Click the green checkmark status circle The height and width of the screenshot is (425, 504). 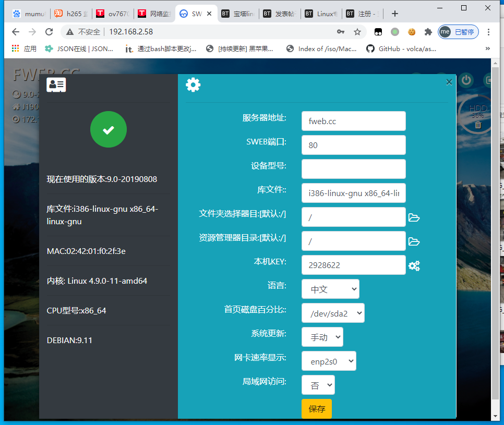[109, 129]
